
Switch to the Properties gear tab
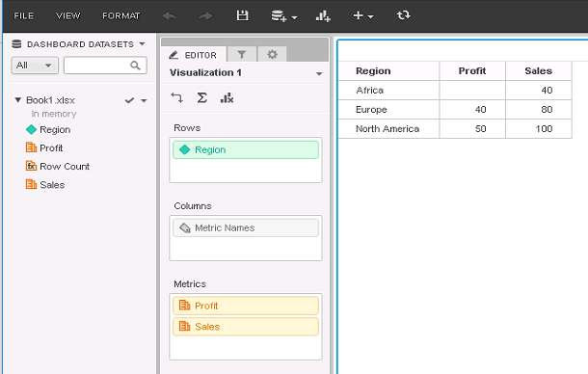[272, 55]
